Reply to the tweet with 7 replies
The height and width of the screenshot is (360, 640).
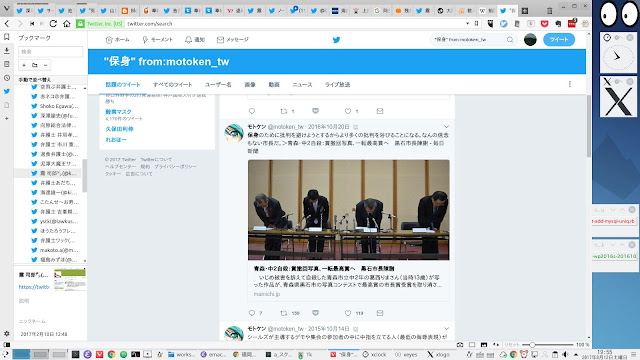coord(252,313)
